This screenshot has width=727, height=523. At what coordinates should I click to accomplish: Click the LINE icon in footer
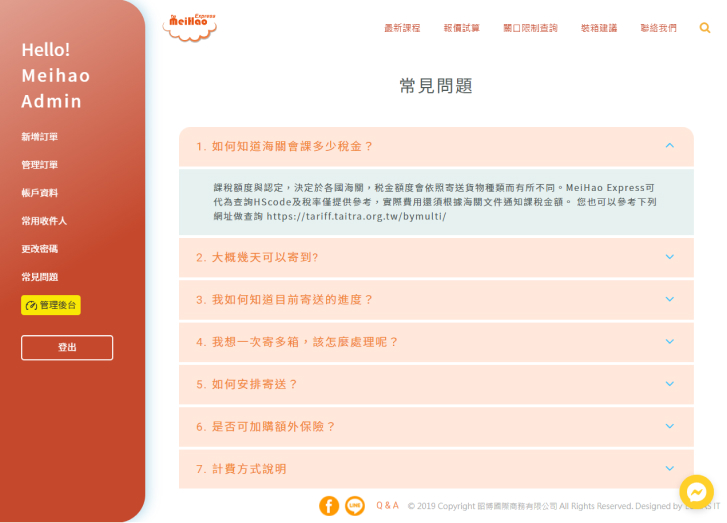pos(355,506)
